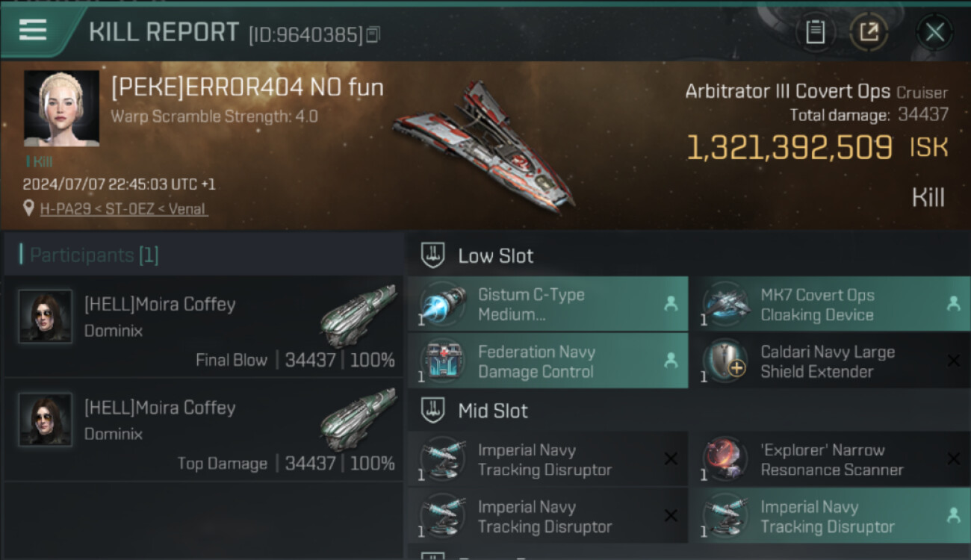Click the victim pilot portrait
Image resolution: width=971 pixels, height=560 pixels.
click(61, 108)
